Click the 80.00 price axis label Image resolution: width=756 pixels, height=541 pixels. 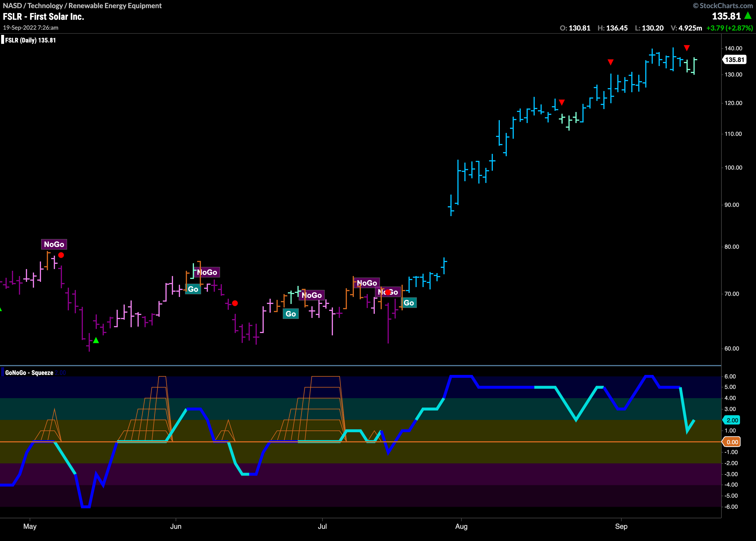pos(731,247)
